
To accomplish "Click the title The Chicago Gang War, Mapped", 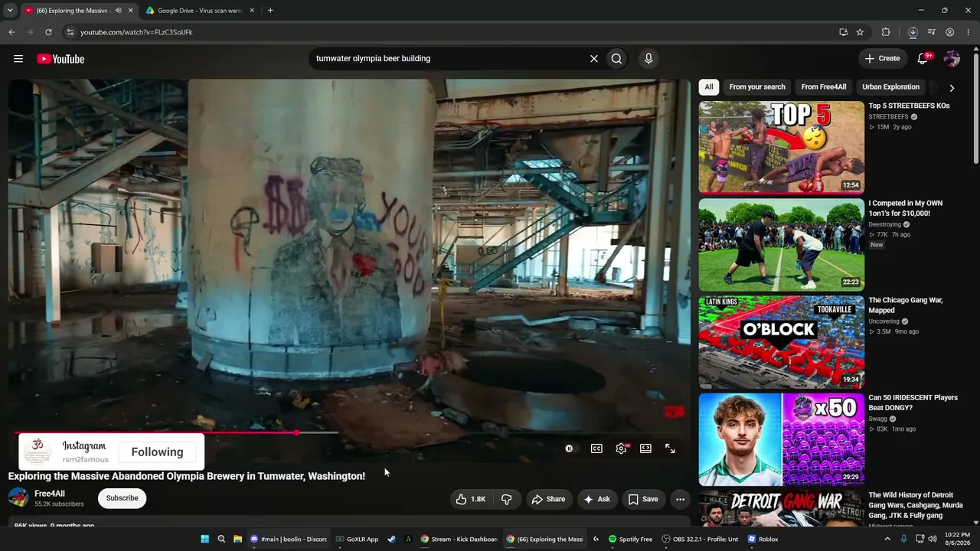I will (x=906, y=305).
